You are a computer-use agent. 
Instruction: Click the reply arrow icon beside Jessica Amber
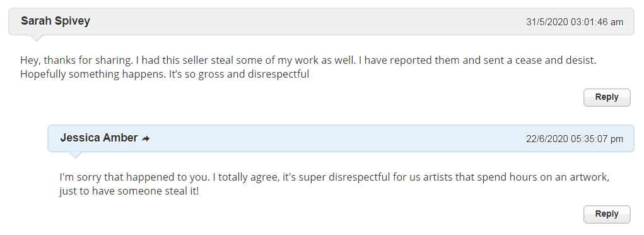tap(146, 139)
